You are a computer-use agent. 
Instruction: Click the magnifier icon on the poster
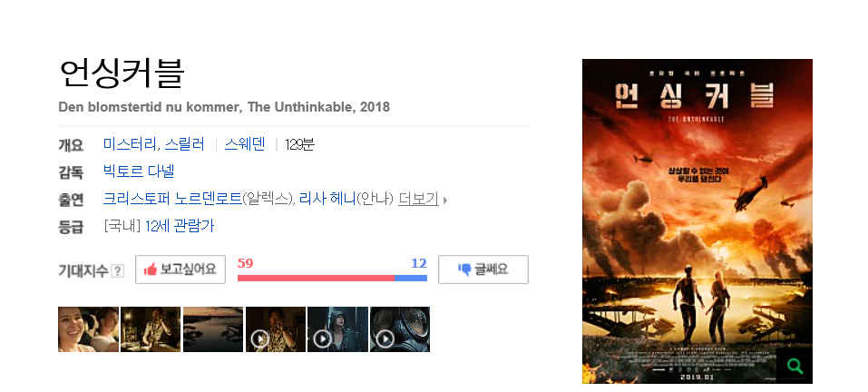pos(795,366)
